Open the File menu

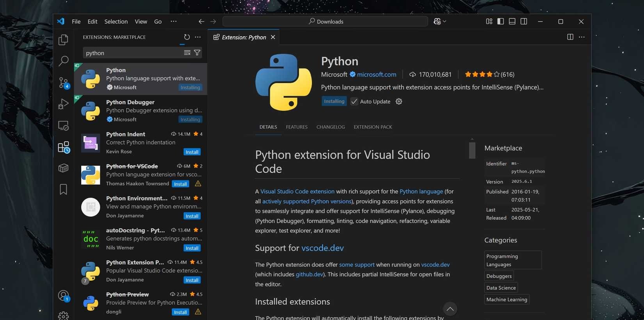point(76,21)
